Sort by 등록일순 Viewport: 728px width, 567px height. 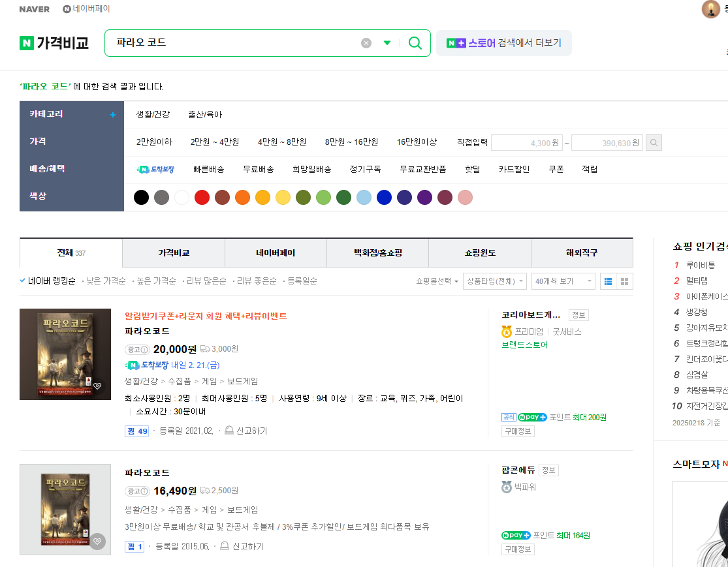click(x=302, y=281)
